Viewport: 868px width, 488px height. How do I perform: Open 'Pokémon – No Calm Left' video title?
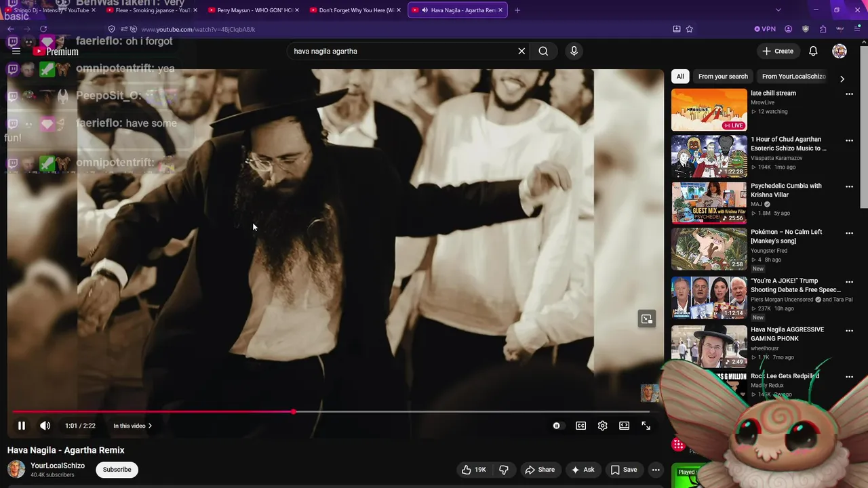click(x=786, y=236)
